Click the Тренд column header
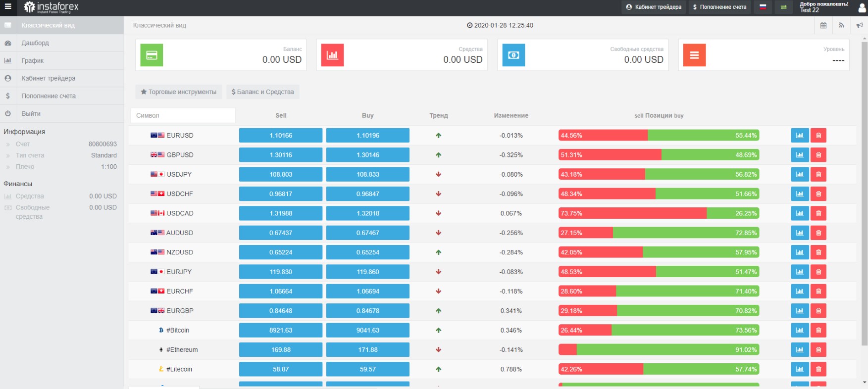This screenshot has width=868, height=389. pos(439,115)
